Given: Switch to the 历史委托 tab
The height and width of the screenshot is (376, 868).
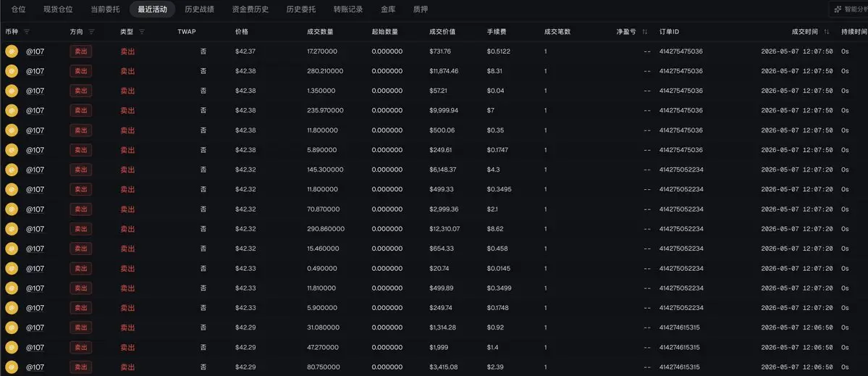Looking at the screenshot, I should [x=301, y=9].
